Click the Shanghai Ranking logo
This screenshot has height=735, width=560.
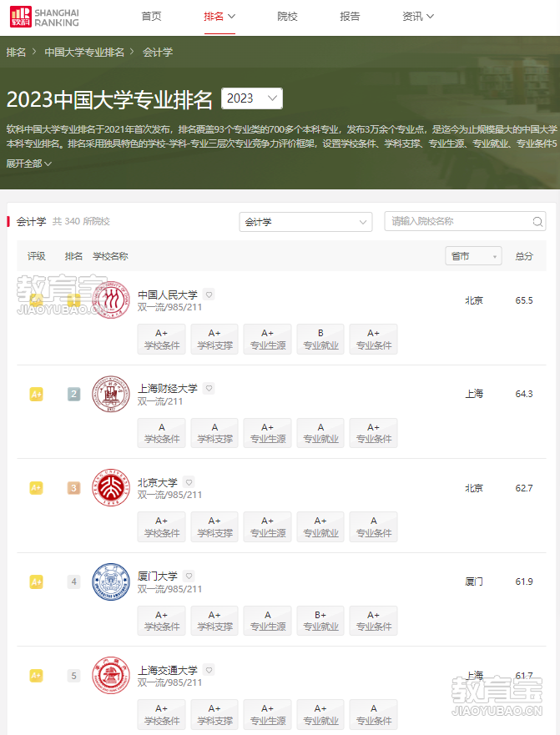pyautogui.click(x=44, y=17)
